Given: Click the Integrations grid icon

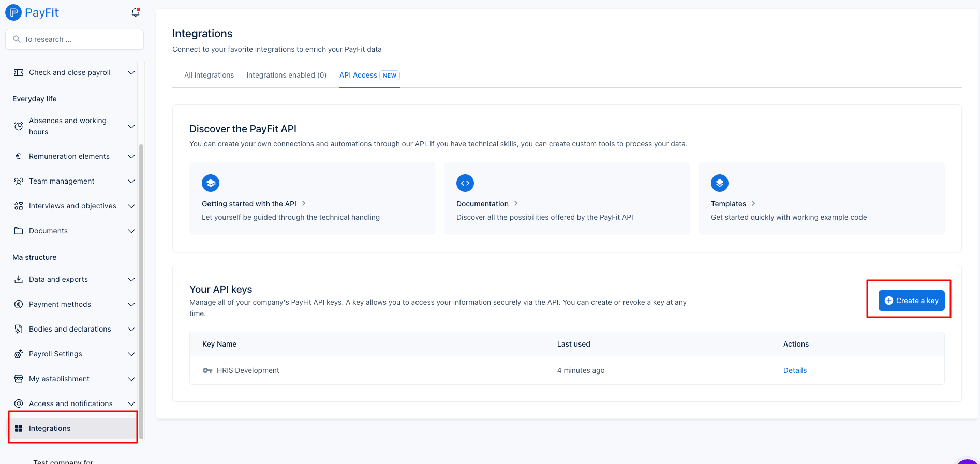Looking at the screenshot, I should pyautogui.click(x=19, y=428).
